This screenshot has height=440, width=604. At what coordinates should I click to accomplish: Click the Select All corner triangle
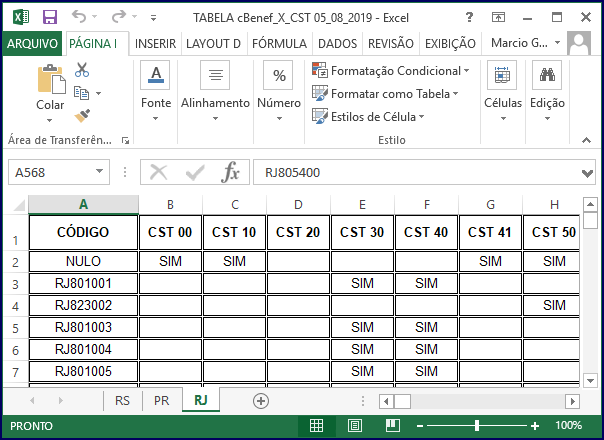[x=19, y=205]
